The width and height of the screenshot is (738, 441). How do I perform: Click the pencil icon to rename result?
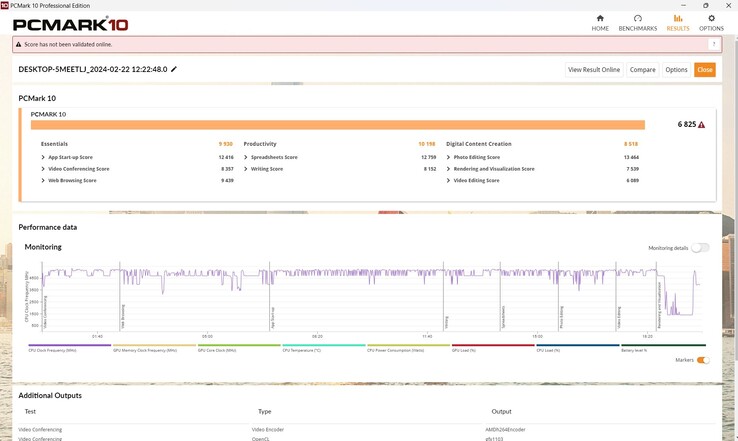[x=174, y=70]
